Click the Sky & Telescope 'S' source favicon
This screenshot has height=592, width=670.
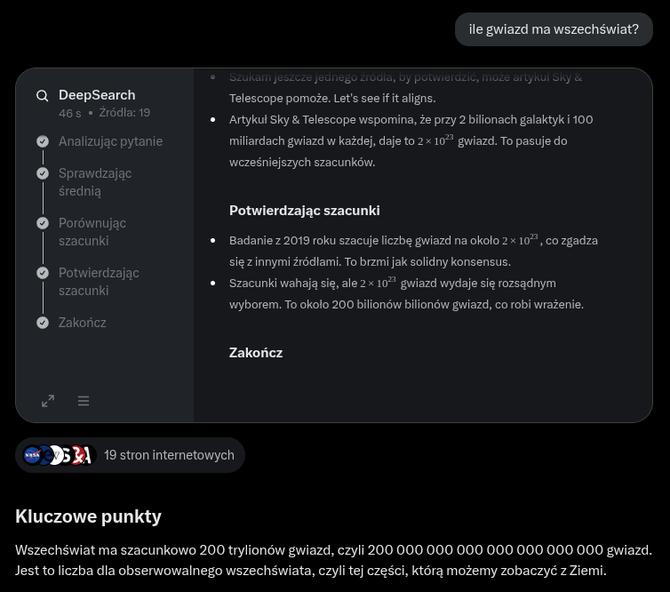[66, 455]
